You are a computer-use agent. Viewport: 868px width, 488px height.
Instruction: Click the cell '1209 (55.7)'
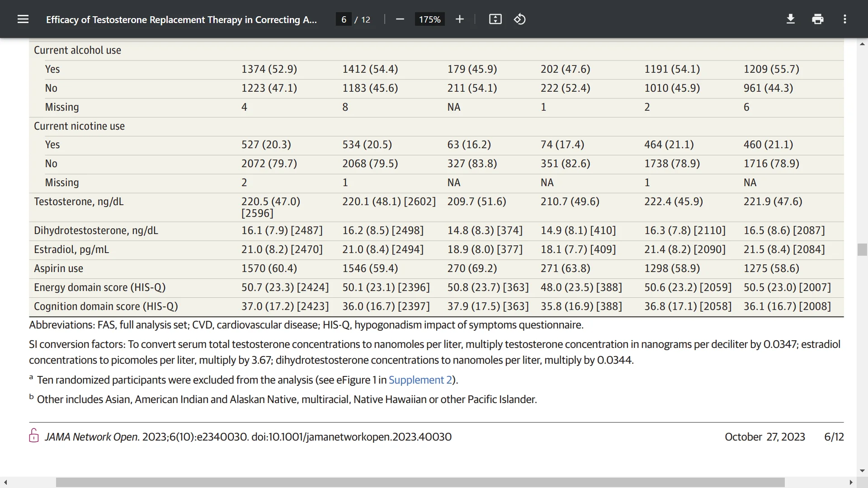click(x=771, y=69)
